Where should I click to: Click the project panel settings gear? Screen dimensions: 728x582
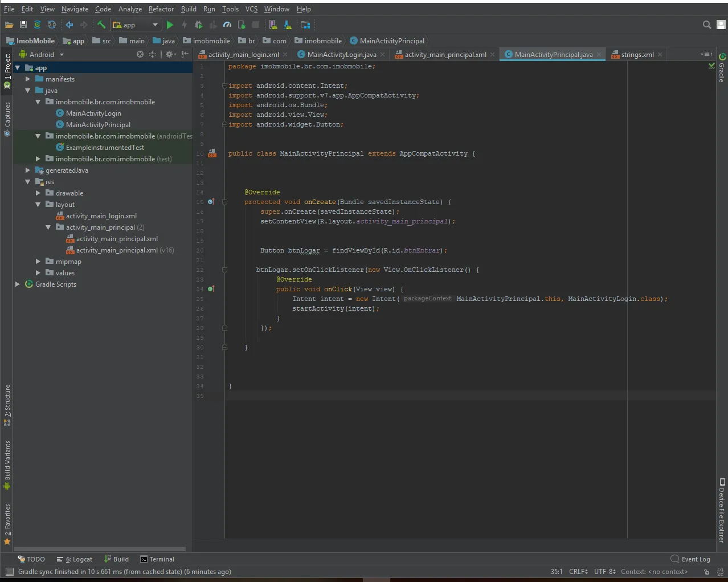coord(169,55)
